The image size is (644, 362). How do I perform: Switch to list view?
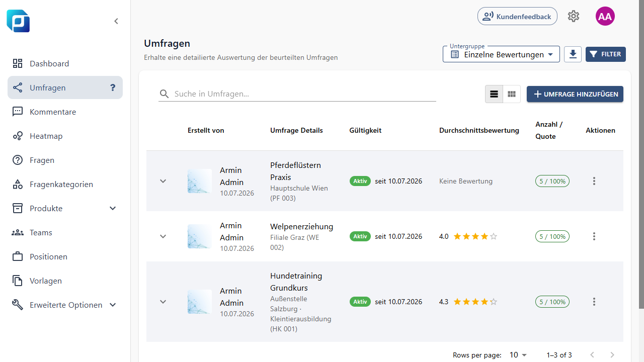(x=494, y=94)
